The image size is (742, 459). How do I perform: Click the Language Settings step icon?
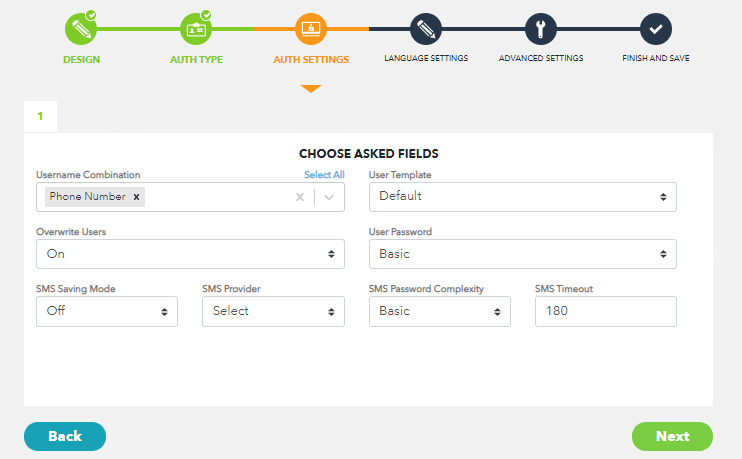(x=425, y=28)
